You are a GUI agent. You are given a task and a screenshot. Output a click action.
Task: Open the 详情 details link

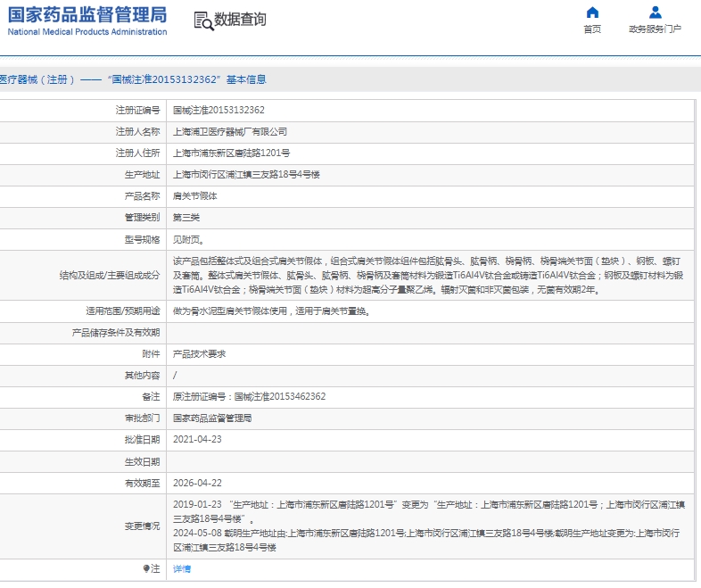pos(182,568)
